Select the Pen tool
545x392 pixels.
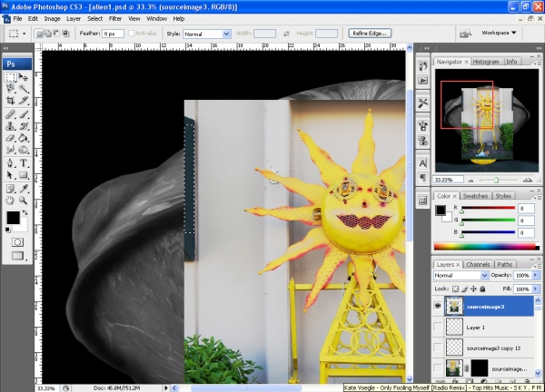[10, 162]
